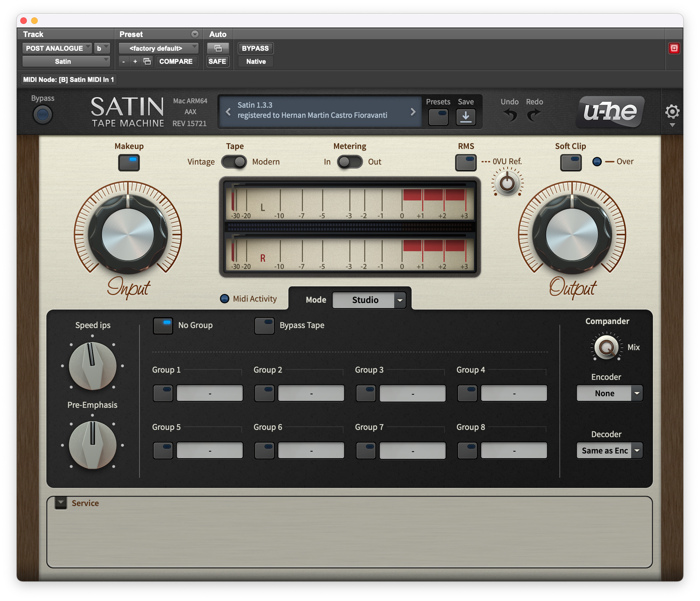This screenshot has width=700, height=601.
Task: Open Satin's settings via the gear icon
Action: click(x=672, y=112)
